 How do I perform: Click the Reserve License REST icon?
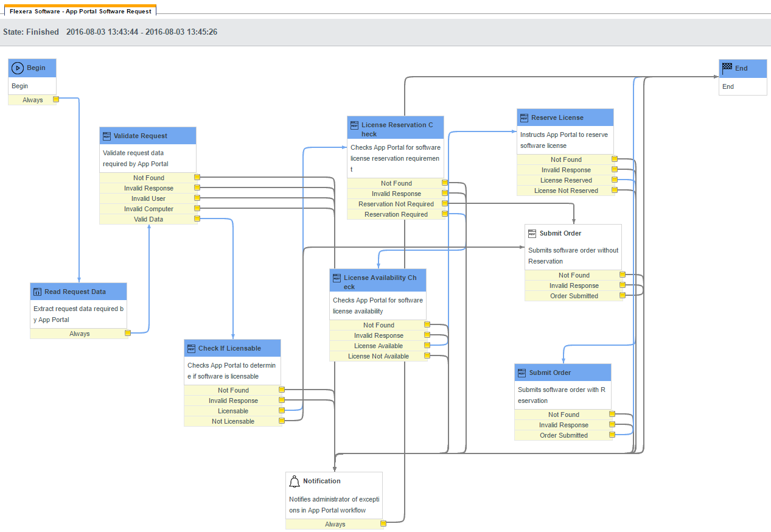[524, 117]
